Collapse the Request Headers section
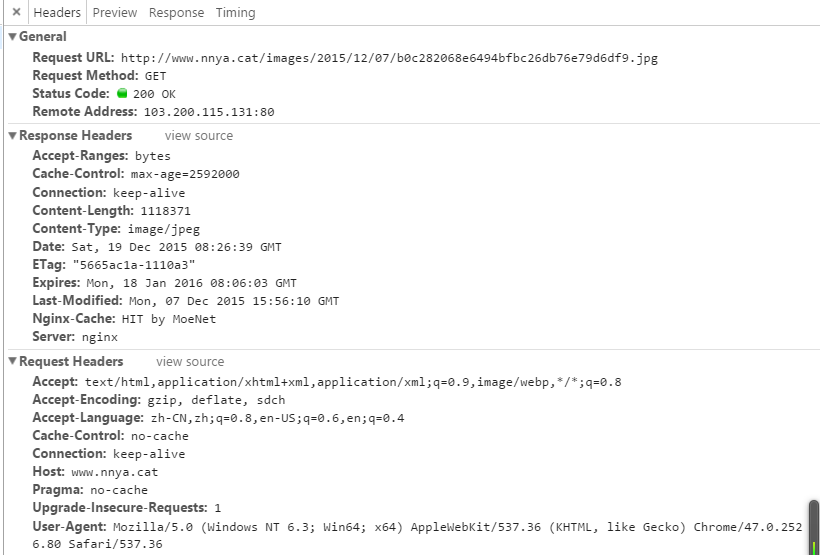 click(x=13, y=362)
